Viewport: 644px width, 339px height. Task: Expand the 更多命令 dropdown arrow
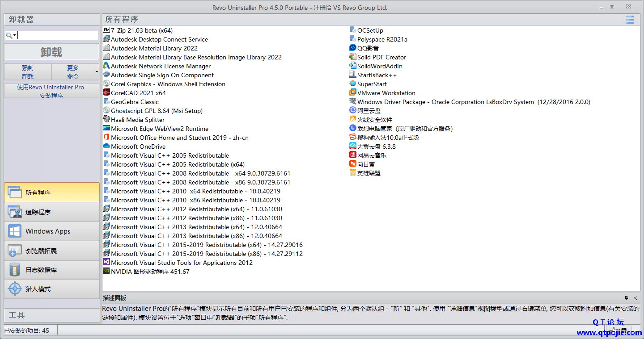point(97,72)
